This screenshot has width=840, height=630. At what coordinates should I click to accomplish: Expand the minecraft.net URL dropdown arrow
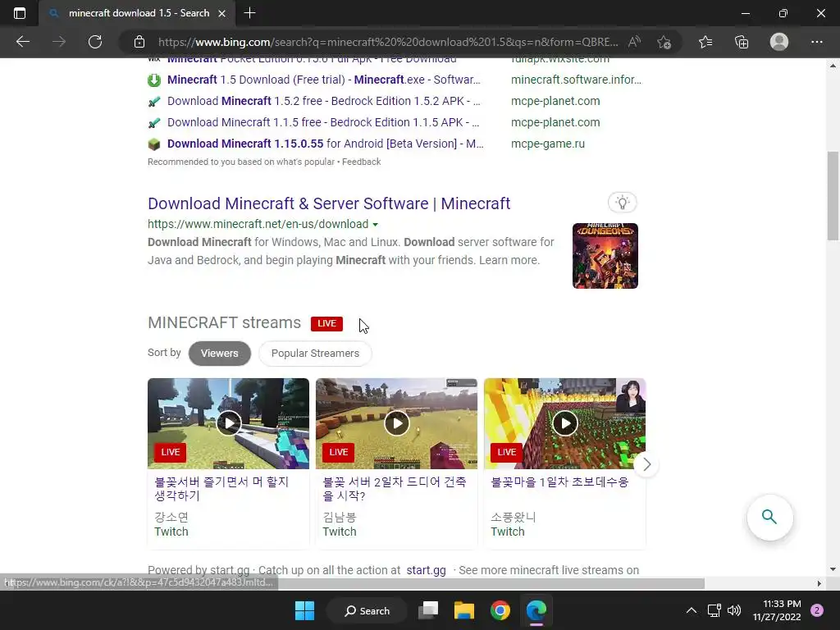[x=376, y=225]
